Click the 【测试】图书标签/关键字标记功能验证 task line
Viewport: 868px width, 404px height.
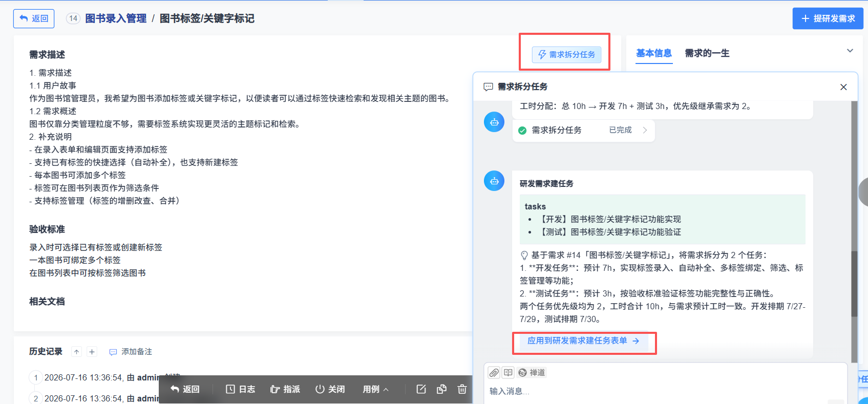pos(610,232)
